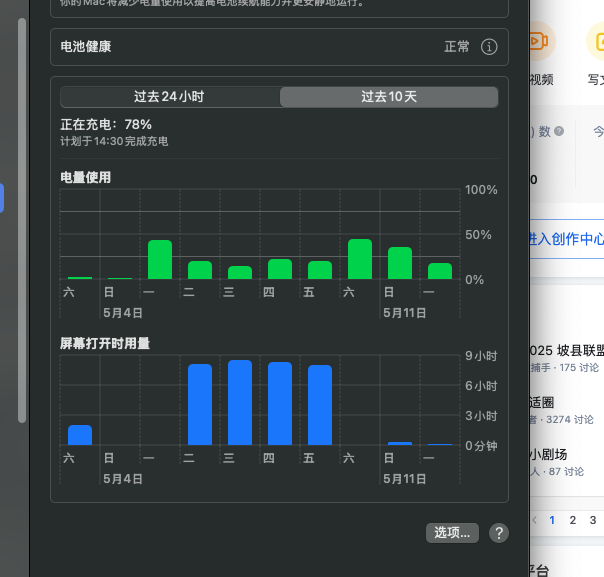Select page 1 in pagination
This screenshot has height=577, width=604.
tap(551, 520)
